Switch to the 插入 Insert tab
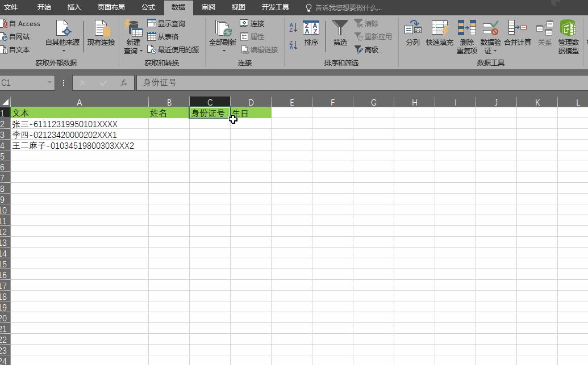588x365 pixels. tap(74, 7)
